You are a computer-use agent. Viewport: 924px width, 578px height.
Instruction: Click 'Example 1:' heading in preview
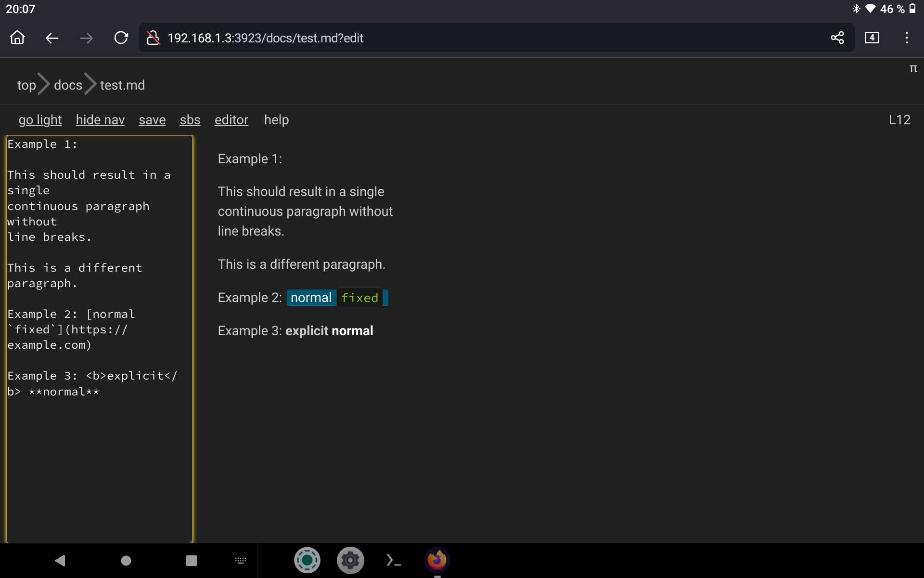pyautogui.click(x=250, y=159)
